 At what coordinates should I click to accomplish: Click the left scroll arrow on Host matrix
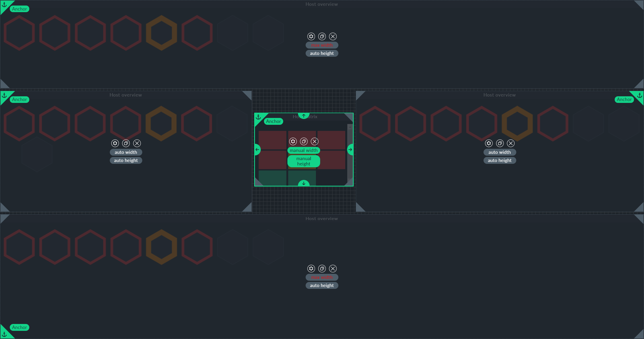pos(257,149)
